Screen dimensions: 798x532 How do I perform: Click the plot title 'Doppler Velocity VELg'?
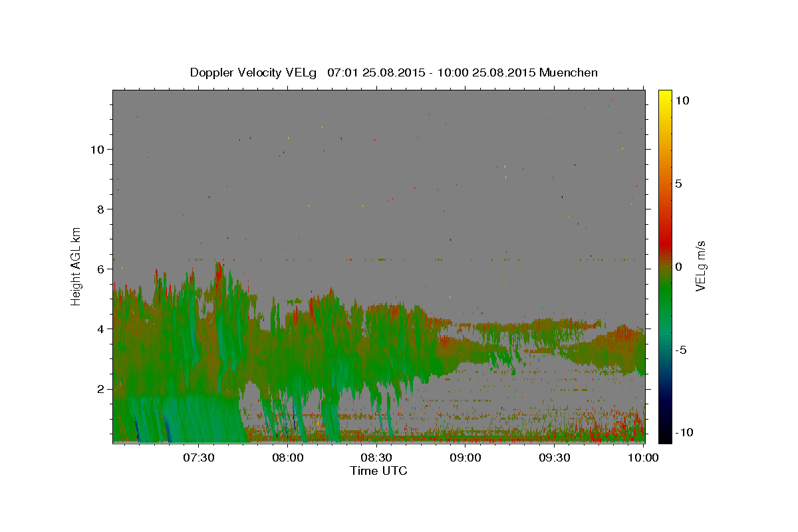(253, 72)
